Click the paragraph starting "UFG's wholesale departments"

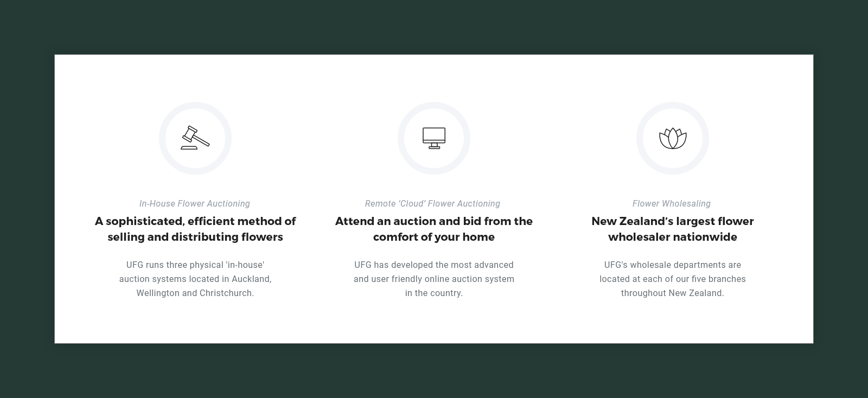[x=673, y=279]
